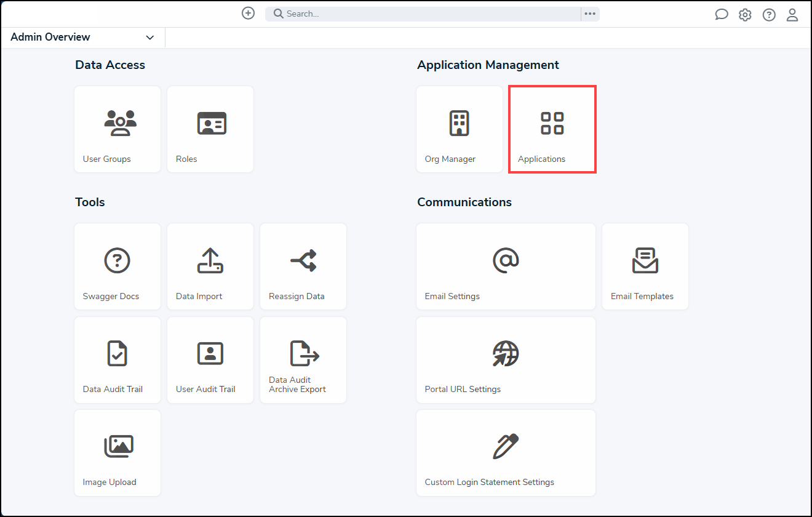812x517 pixels.
Task: Open the Applications label
Action: click(x=541, y=159)
